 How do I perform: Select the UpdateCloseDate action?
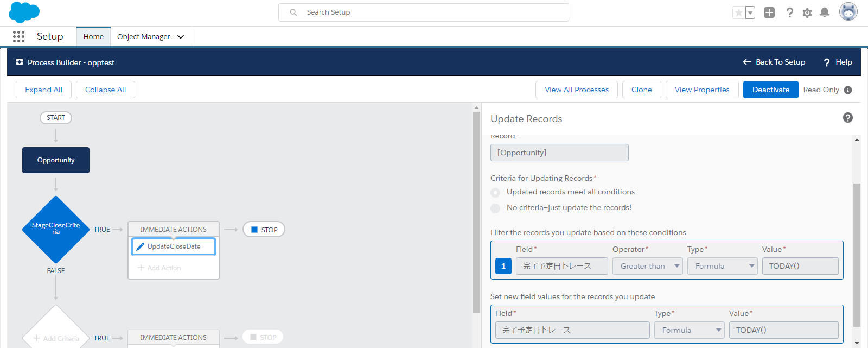pos(174,246)
